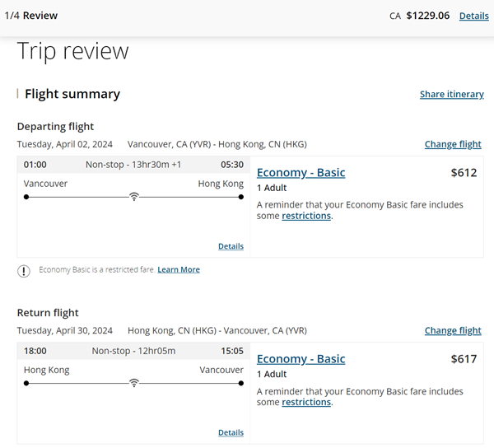The height and width of the screenshot is (448, 494).
Task: Click the 1/4 Review step indicator
Action: (x=31, y=16)
